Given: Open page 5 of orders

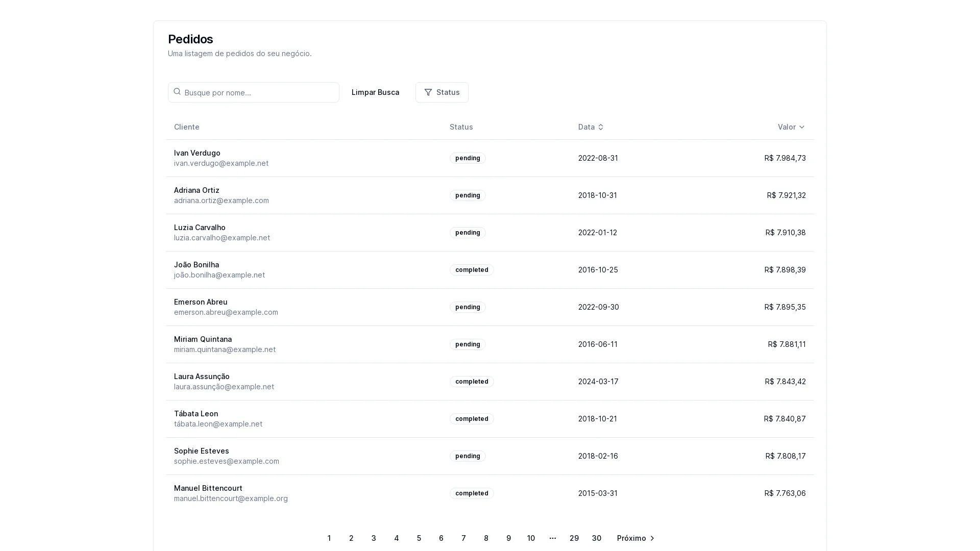Looking at the screenshot, I should coord(419,538).
